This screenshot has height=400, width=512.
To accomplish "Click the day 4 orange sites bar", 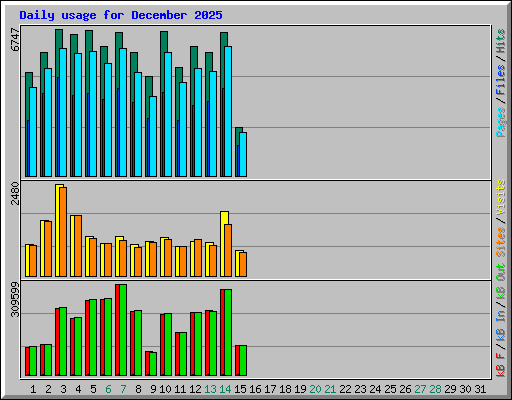I will click(78, 246).
